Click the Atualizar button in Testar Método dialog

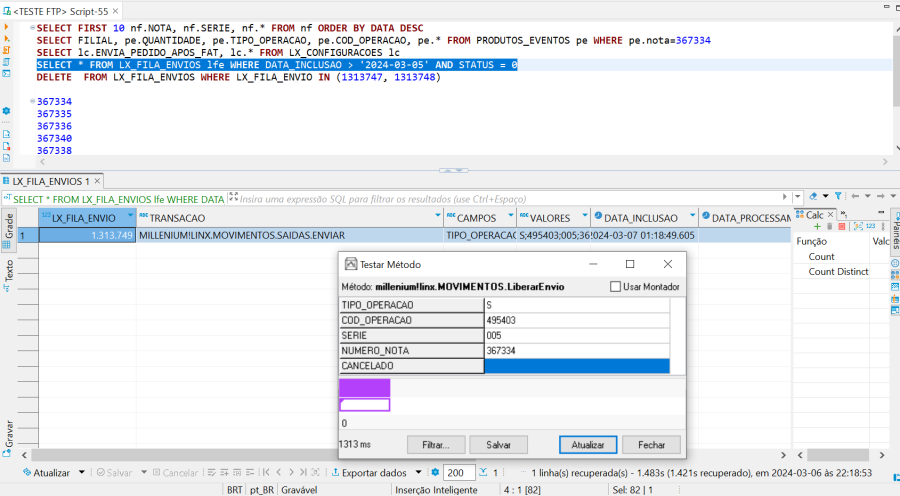coord(588,445)
